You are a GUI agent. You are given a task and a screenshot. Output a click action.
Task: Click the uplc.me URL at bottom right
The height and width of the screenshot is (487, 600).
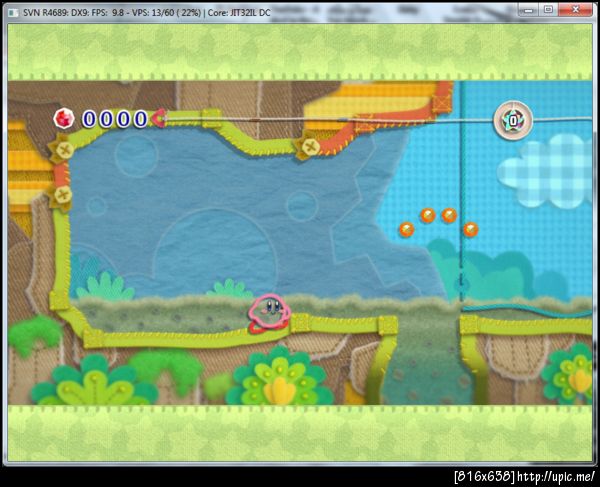point(556,477)
